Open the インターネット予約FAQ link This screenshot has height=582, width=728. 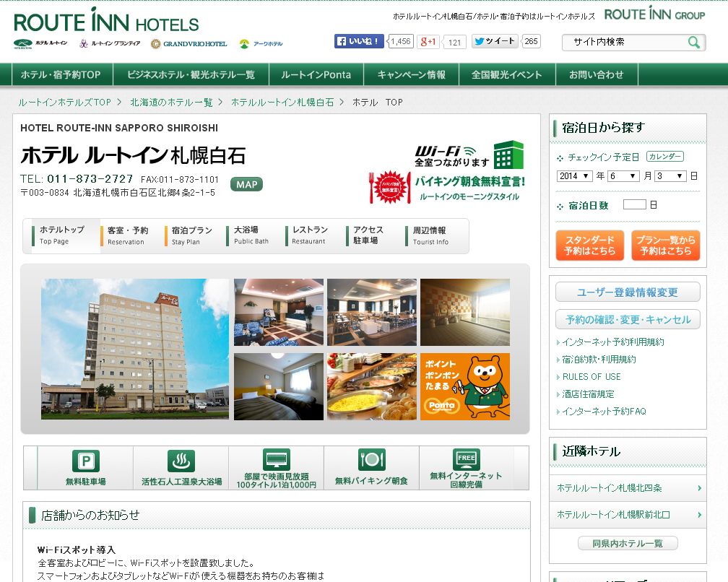pos(604,411)
